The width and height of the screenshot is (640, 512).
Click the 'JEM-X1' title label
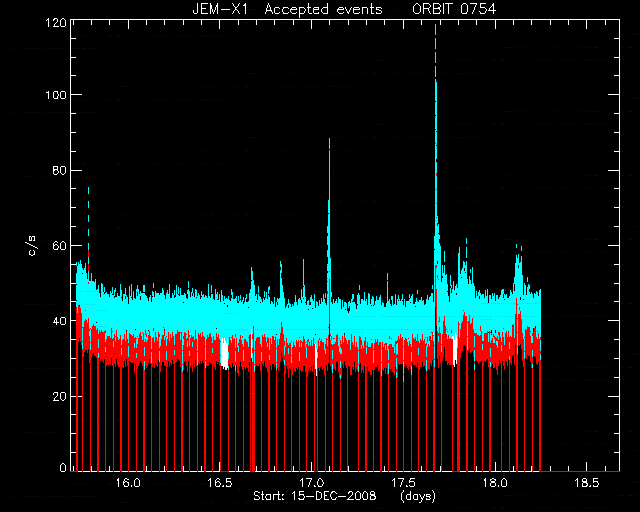click(220, 9)
